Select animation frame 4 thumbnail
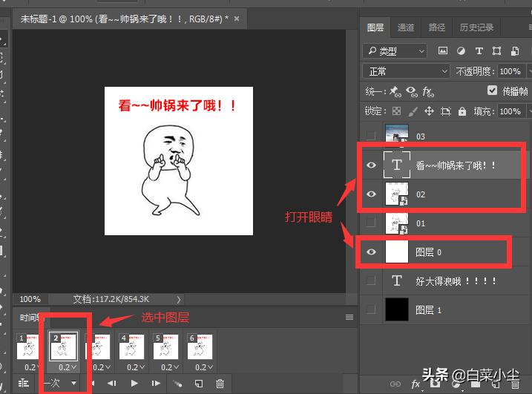The width and height of the screenshot is (532, 394). [x=131, y=347]
